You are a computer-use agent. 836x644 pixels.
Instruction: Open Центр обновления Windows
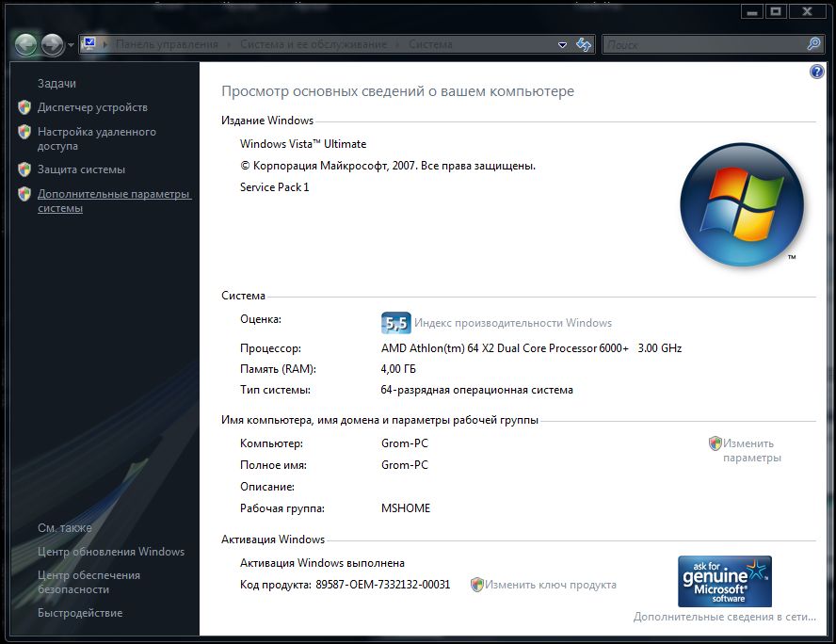111,551
